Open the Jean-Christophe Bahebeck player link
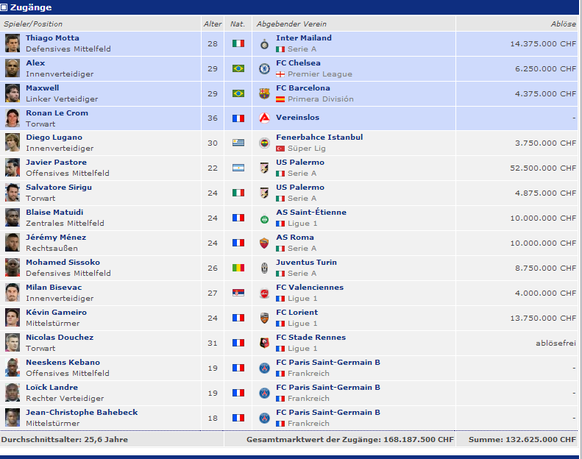Screen dimensions: 582x459 pos(82,412)
